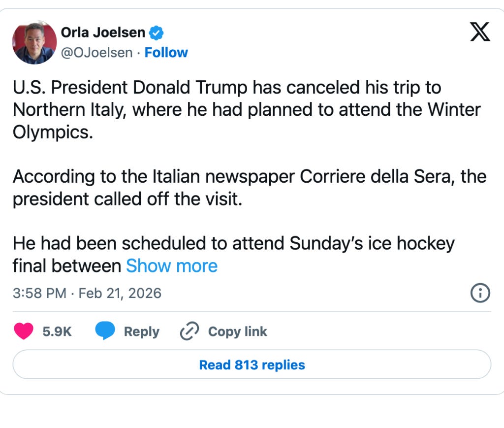The height and width of the screenshot is (428, 504).
Task: Open the @OJoelsen handle link
Action: (96, 52)
